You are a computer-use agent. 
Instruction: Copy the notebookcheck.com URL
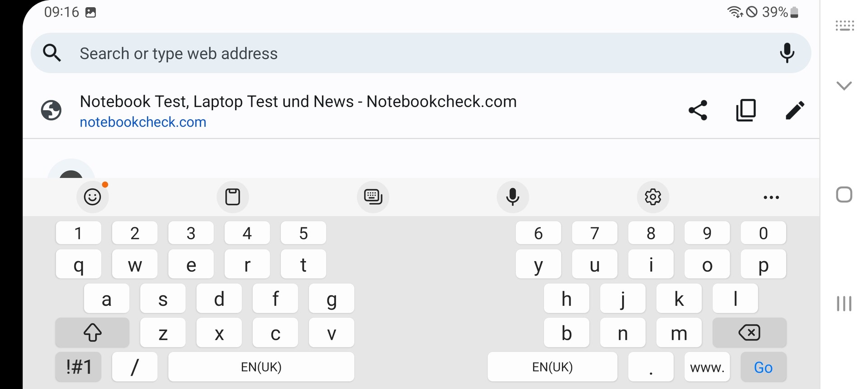746,110
